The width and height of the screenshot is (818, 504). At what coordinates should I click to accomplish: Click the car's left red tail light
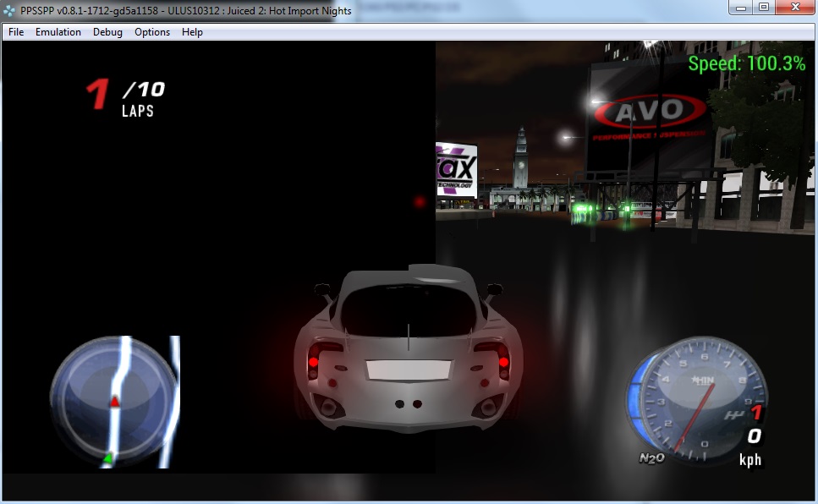pos(314,362)
